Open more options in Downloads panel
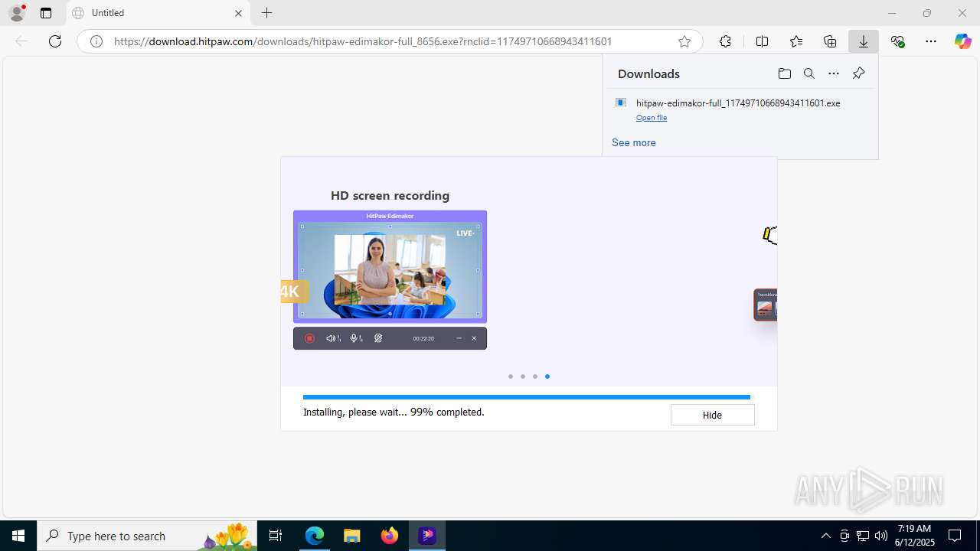980x551 pixels. pos(834,73)
